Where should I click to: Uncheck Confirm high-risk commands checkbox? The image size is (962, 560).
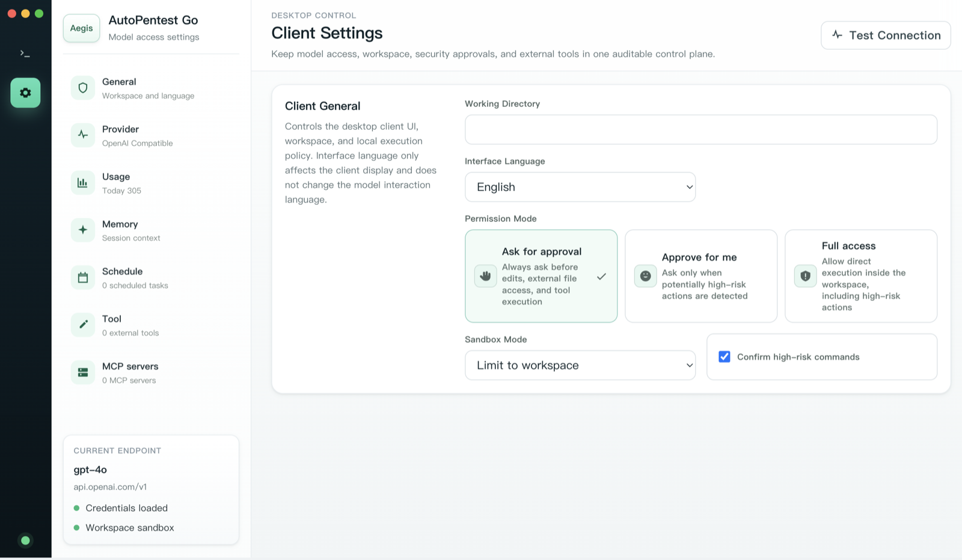point(725,357)
